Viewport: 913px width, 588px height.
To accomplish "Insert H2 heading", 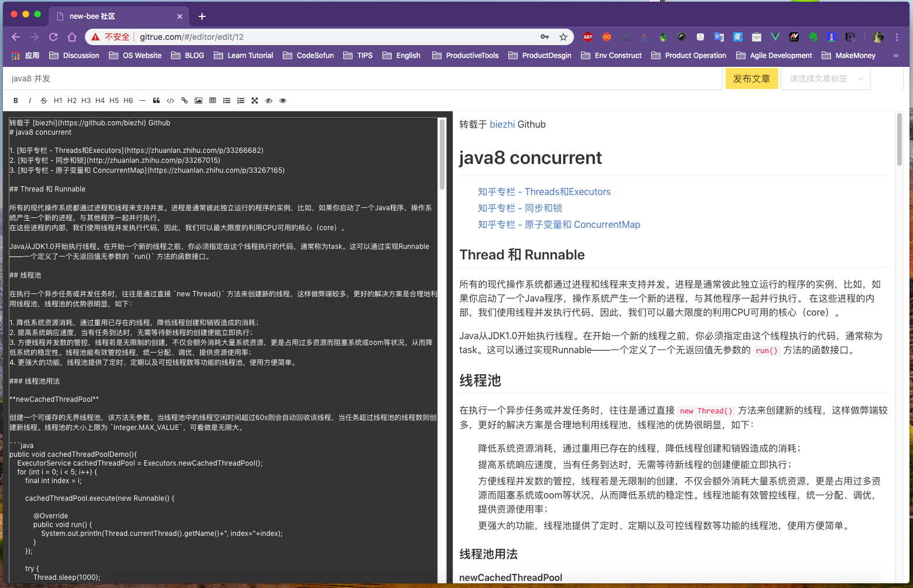I will (72, 101).
